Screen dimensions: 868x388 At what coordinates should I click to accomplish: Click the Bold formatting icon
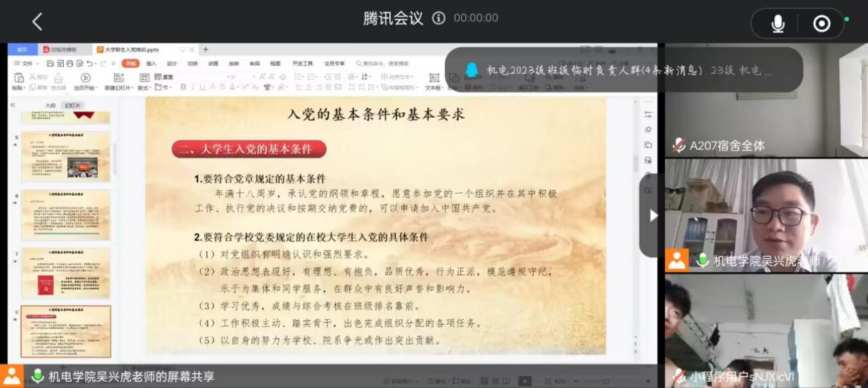coord(183,88)
